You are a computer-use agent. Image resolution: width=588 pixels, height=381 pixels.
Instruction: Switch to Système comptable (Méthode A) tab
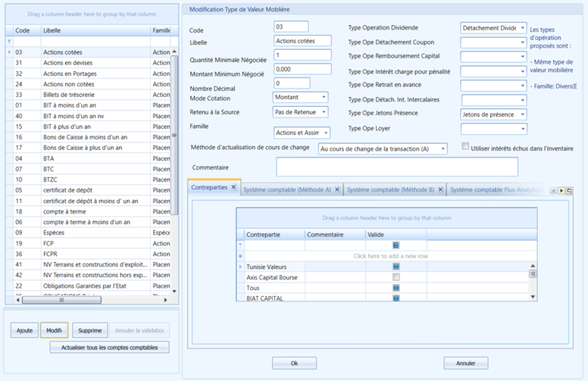tap(287, 190)
